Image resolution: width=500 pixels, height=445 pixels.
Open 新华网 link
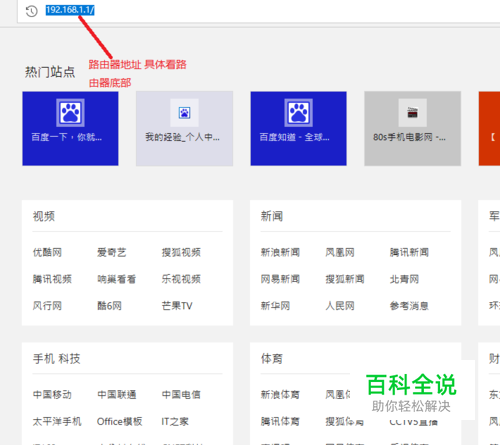pos(275,306)
